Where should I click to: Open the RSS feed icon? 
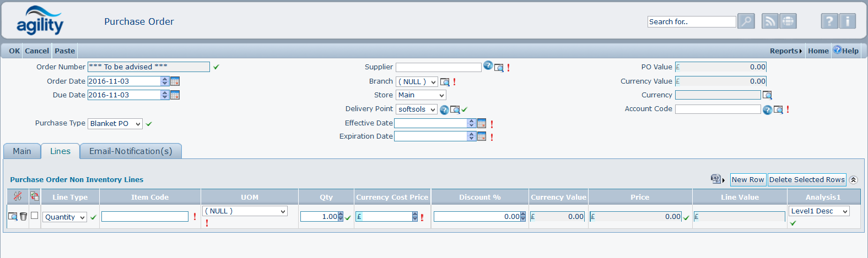[770, 21]
